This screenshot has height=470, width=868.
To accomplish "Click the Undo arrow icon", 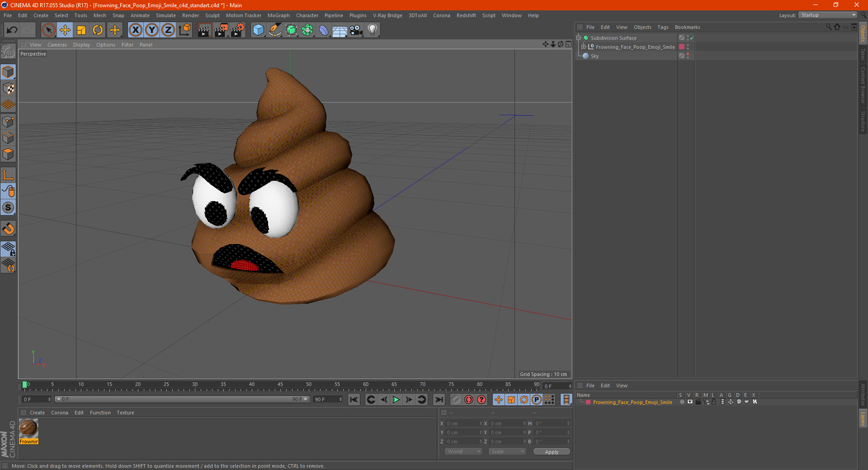I will coord(12,30).
